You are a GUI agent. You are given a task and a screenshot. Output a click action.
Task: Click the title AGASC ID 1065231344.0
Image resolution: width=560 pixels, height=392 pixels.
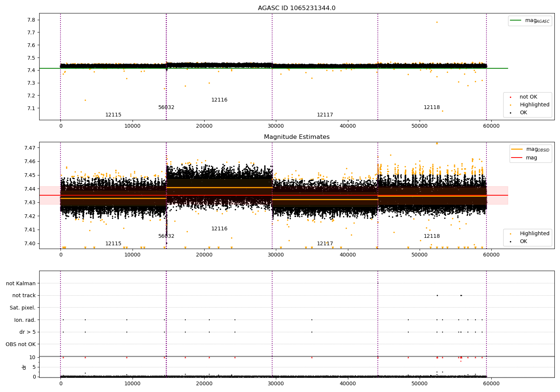coord(296,8)
